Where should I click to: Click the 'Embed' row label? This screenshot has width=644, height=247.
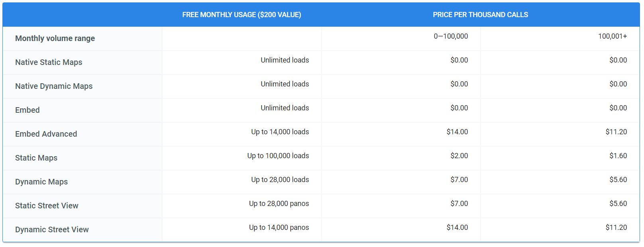[x=27, y=110]
